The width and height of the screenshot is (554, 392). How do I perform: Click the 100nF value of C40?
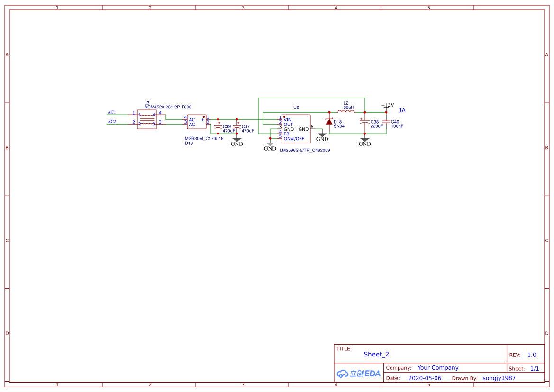coord(397,126)
